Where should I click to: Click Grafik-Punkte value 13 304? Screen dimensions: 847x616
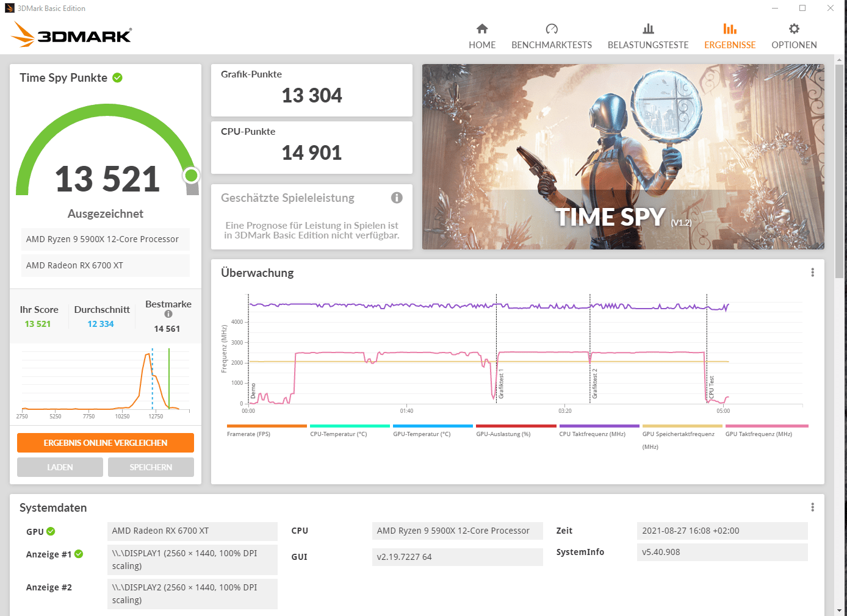click(312, 96)
